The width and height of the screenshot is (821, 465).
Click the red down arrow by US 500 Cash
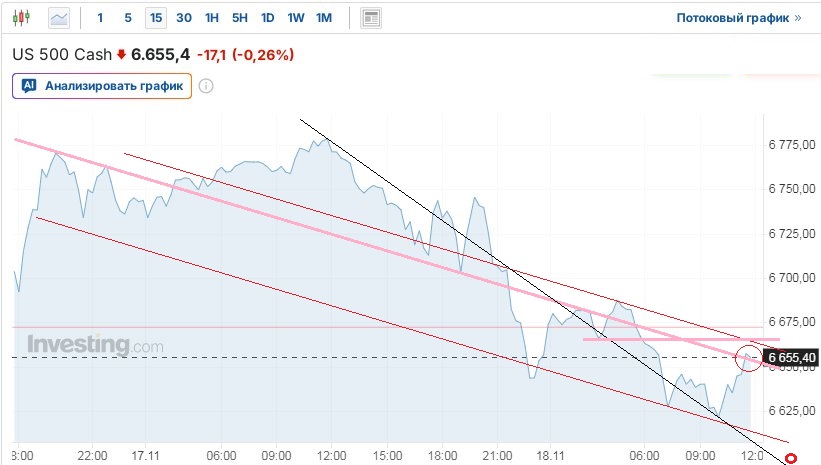point(122,55)
